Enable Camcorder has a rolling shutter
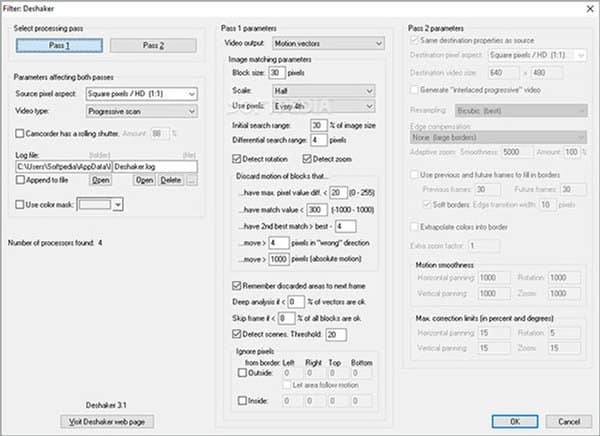This screenshot has width=600, height=436. 21,132
